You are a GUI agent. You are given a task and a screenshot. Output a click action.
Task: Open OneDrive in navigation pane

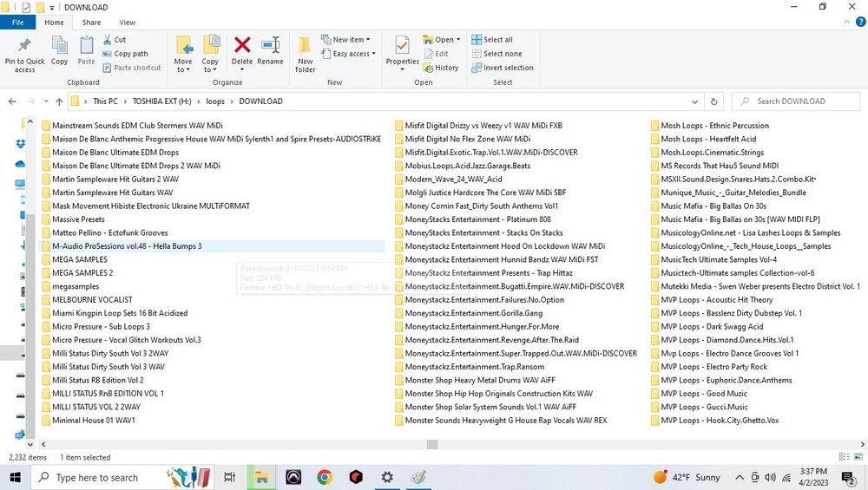(20, 164)
